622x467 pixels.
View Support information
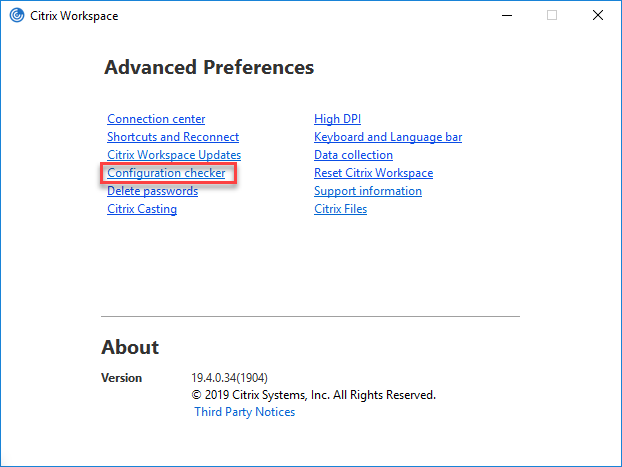[368, 191]
